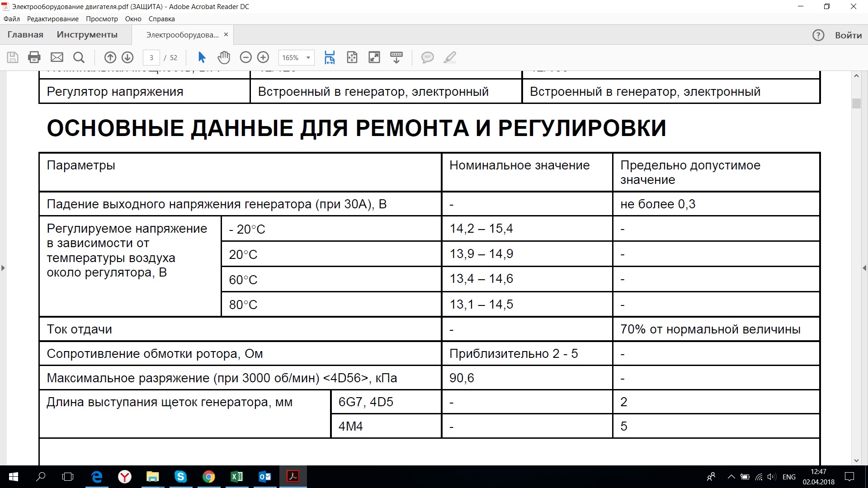Open the 165% zoom level dropdown
The height and width of the screenshot is (488, 868).
pos(308,58)
